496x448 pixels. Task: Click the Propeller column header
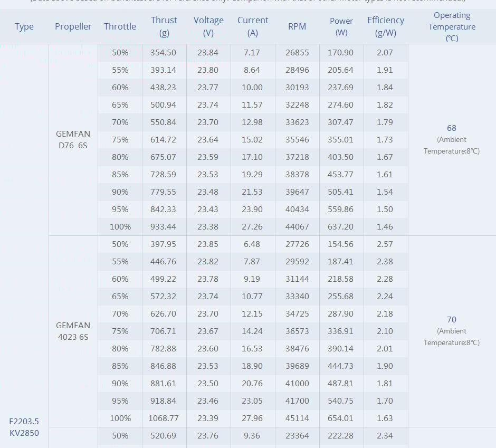tap(73, 26)
